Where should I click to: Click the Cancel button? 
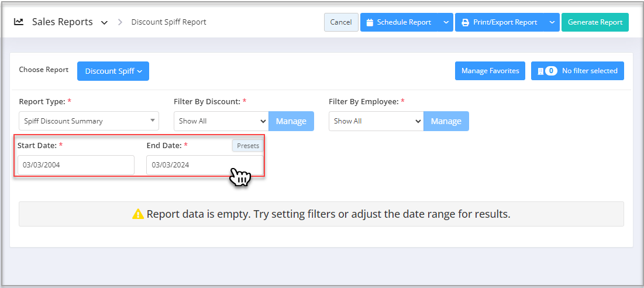tap(341, 22)
